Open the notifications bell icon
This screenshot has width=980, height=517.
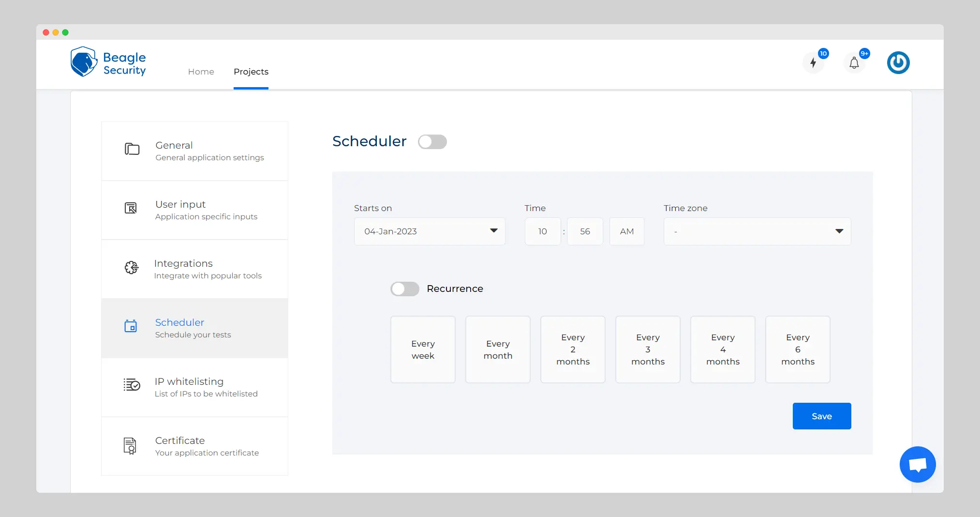click(854, 63)
